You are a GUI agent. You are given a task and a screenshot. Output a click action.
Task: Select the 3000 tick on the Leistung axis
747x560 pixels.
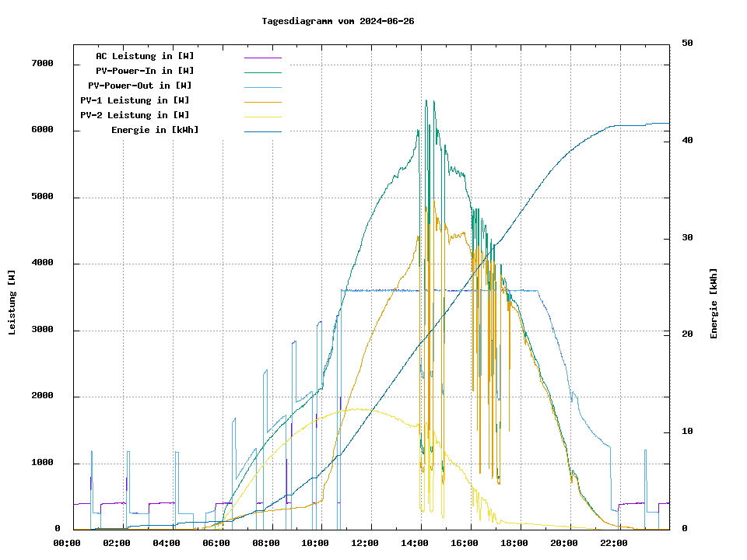41,330
